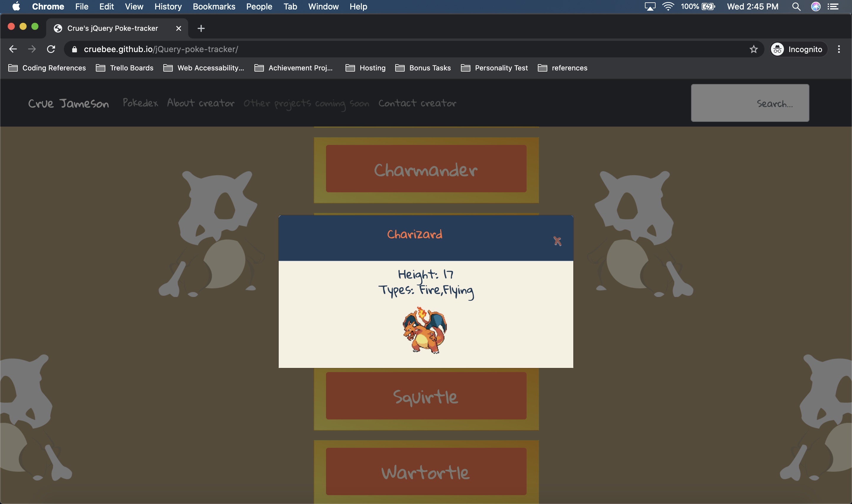Click the Siri icon in menu bar
852x504 pixels.
[816, 7]
